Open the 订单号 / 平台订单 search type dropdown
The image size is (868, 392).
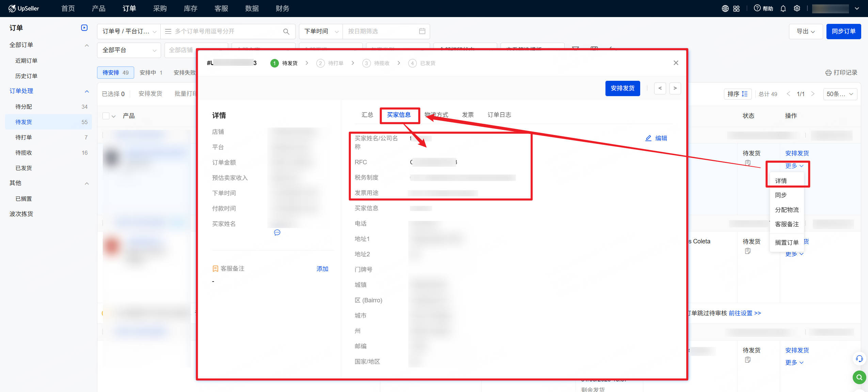coord(129,31)
